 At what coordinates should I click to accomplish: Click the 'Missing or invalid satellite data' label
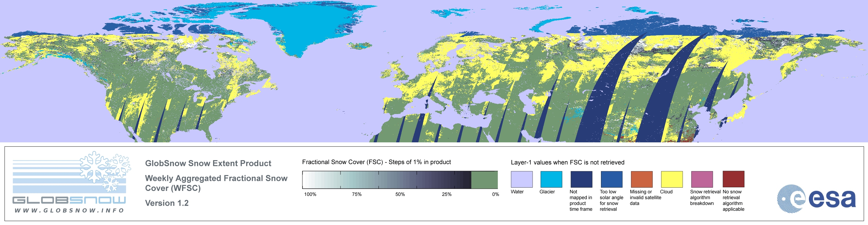coord(646,197)
